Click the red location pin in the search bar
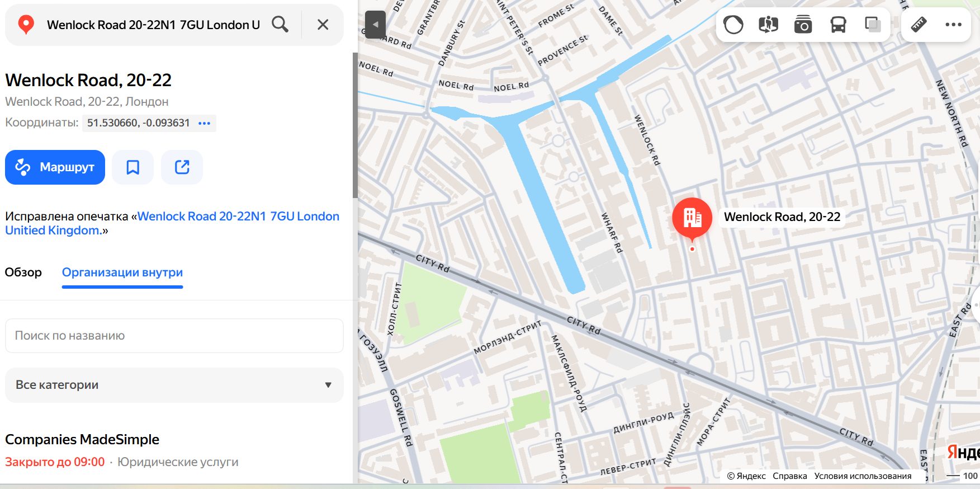Screen dimensions: 980x489 click(x=26, y=25)
